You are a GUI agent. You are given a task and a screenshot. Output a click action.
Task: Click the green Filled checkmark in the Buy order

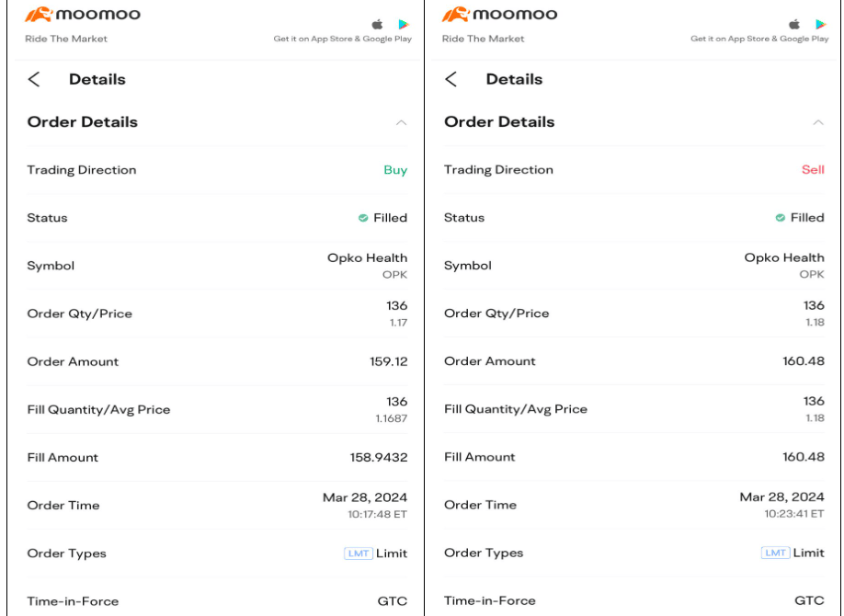[363, 218]
